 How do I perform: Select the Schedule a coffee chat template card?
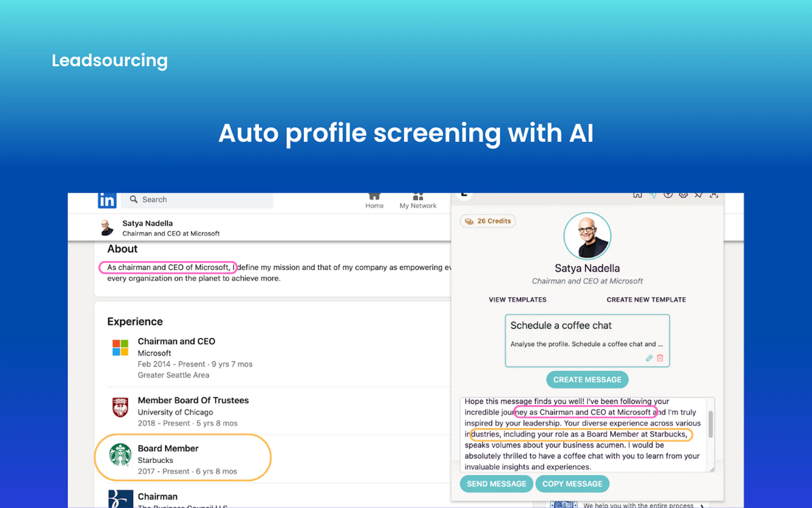tap(587, 336)
